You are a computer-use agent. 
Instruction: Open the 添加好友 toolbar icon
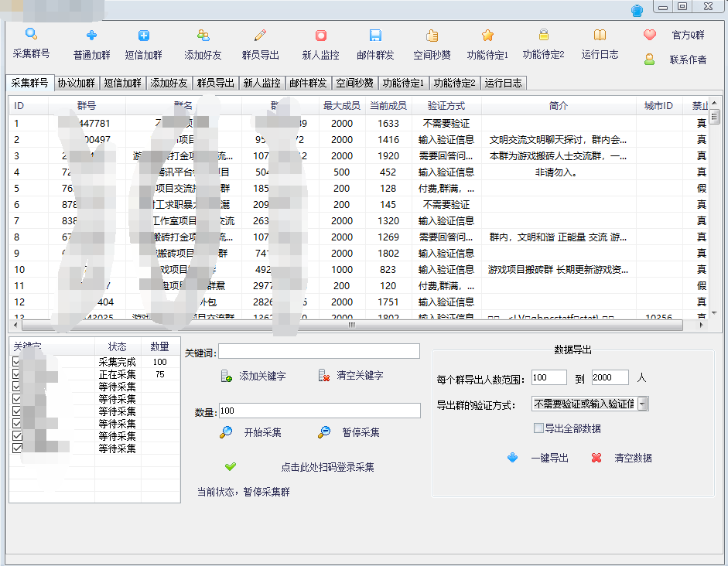tap(203, 36)
